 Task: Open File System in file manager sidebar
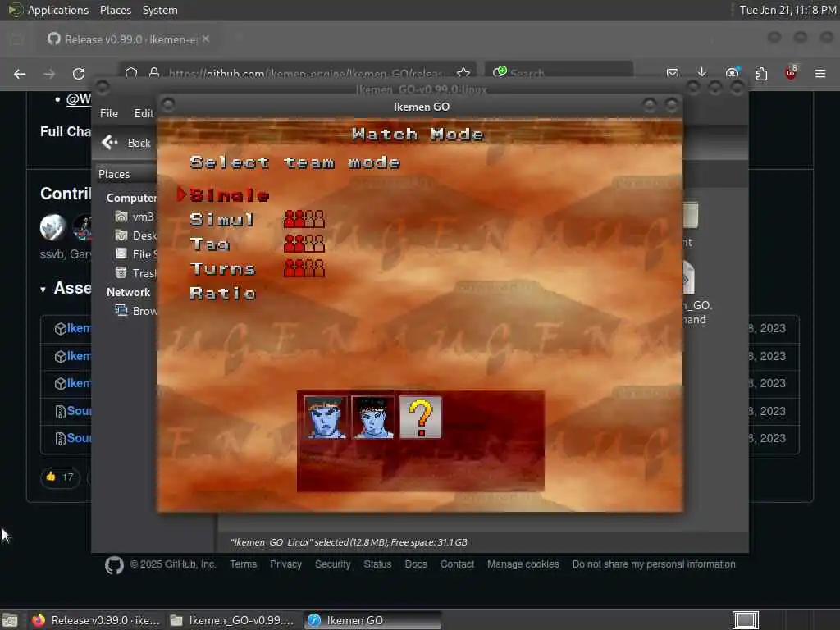tap(136, 254)
